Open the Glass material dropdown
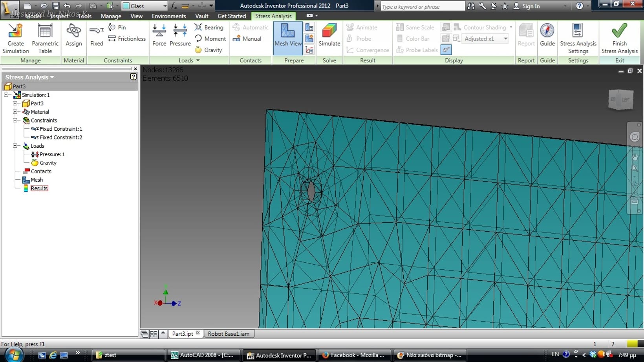The width and height of the screenshot is (644, 362). [x=165, y=6]
